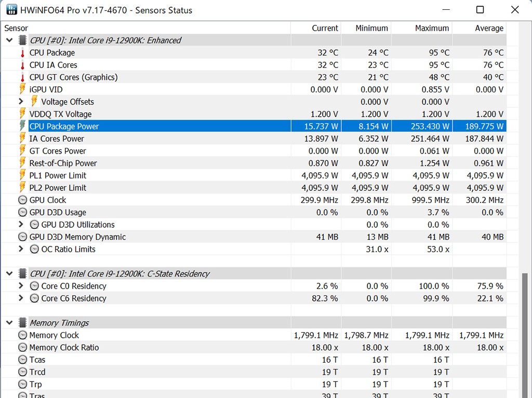Click the HWiNFO64 app icon in the title bar
The height and width of the screenshot is (398, 532).
click(x=11, y=10)
